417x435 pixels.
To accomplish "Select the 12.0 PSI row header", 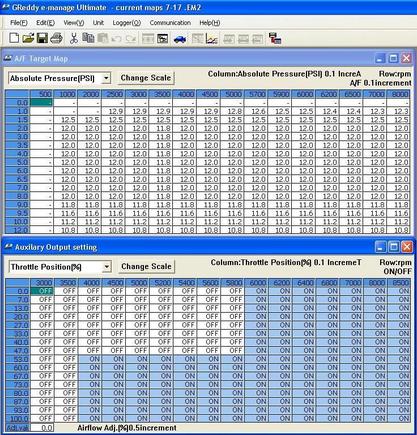I will click(x=18, y=230).
